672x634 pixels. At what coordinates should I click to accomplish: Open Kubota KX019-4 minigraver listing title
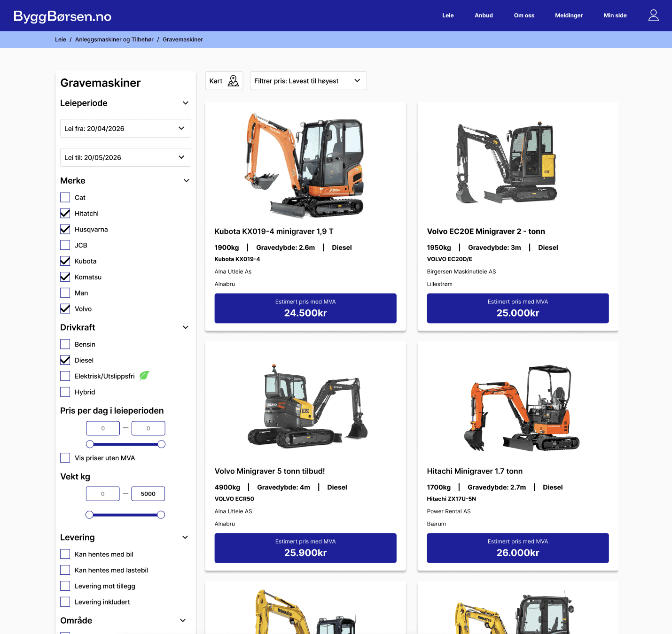(274, 232)
